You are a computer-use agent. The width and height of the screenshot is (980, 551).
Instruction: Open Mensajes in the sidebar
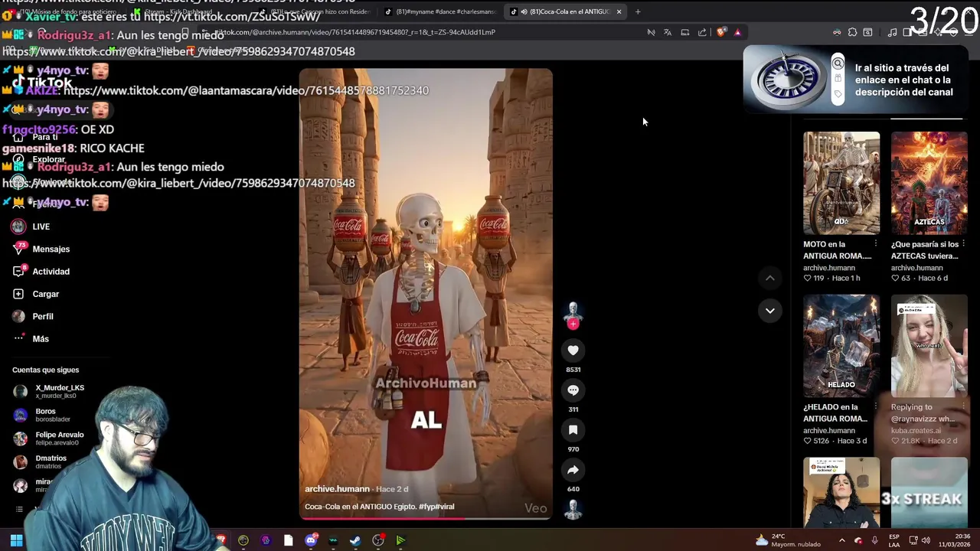41,249
